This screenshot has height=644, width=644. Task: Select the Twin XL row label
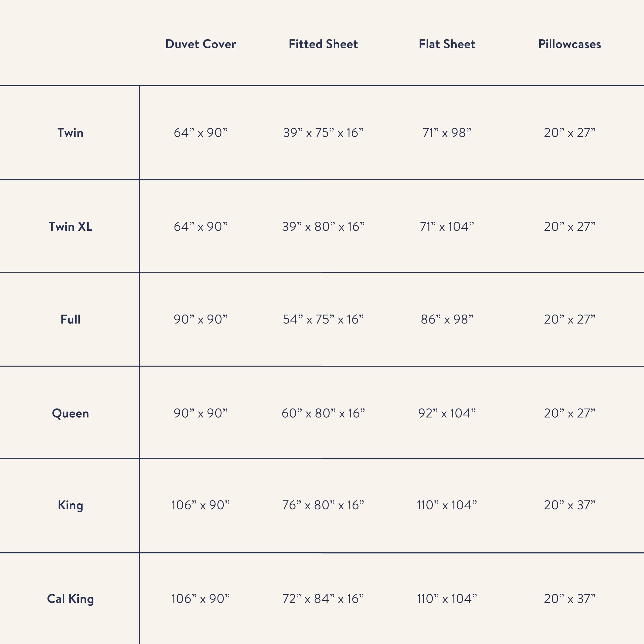(x=70, y=227)
